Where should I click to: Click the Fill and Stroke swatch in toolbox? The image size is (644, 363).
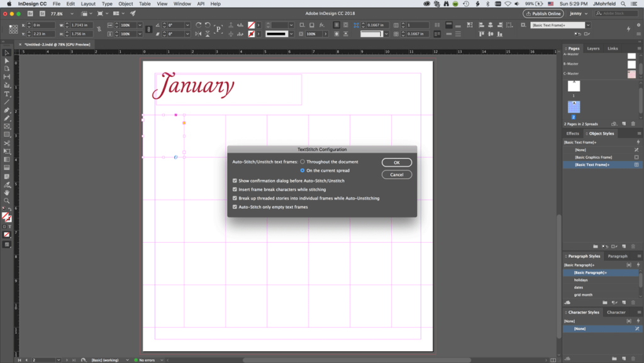(x=6, y=216)
